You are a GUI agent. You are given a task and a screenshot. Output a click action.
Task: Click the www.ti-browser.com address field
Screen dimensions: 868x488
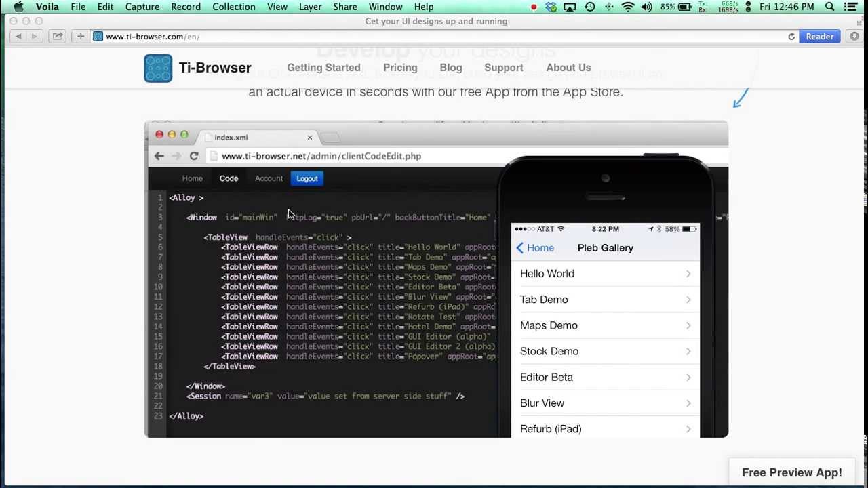[444, 37]
